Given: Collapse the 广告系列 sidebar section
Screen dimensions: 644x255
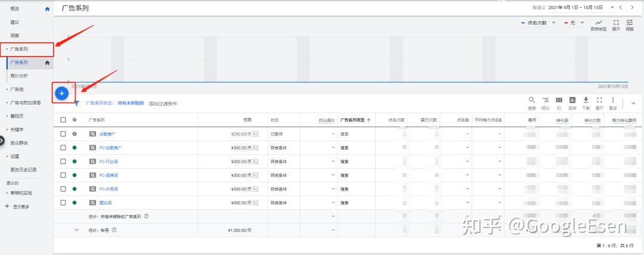Looking at the screenshot, I should pos(7,49).
